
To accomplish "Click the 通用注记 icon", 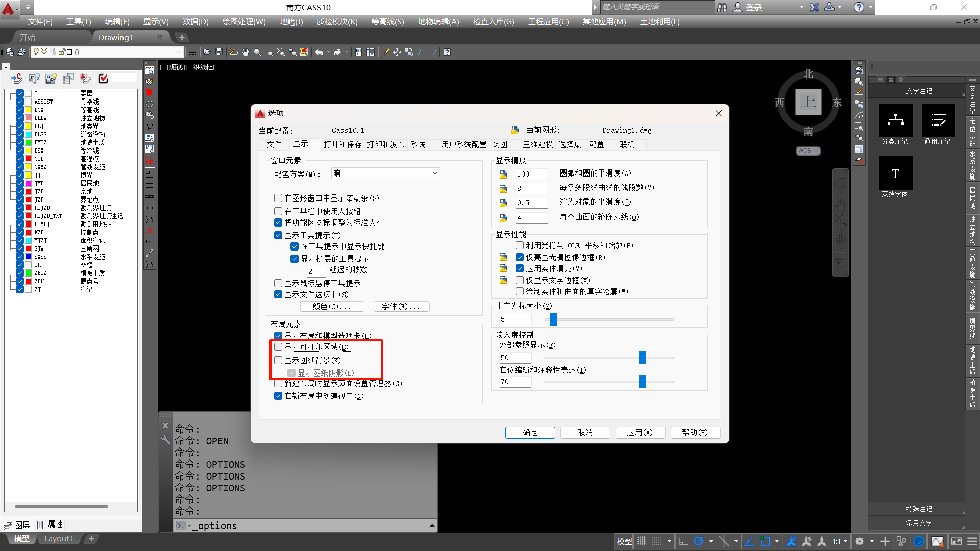I will pyautogui.click(x=938, y=121).
